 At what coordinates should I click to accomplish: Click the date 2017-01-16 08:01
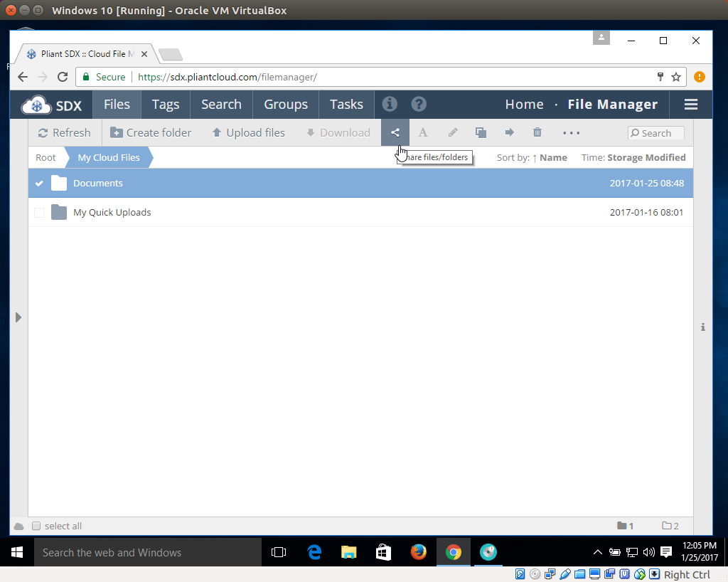click(x=646, y=212)
